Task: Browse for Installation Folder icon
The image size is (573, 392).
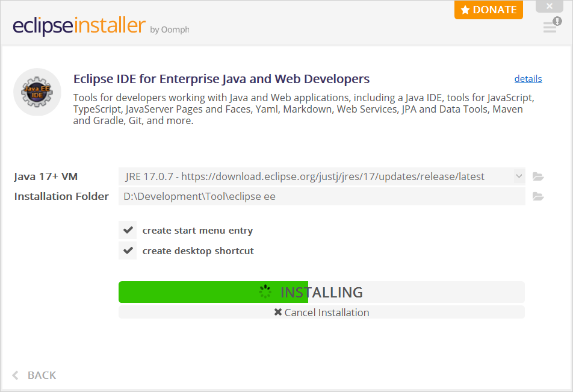Action: coord(538,197)
